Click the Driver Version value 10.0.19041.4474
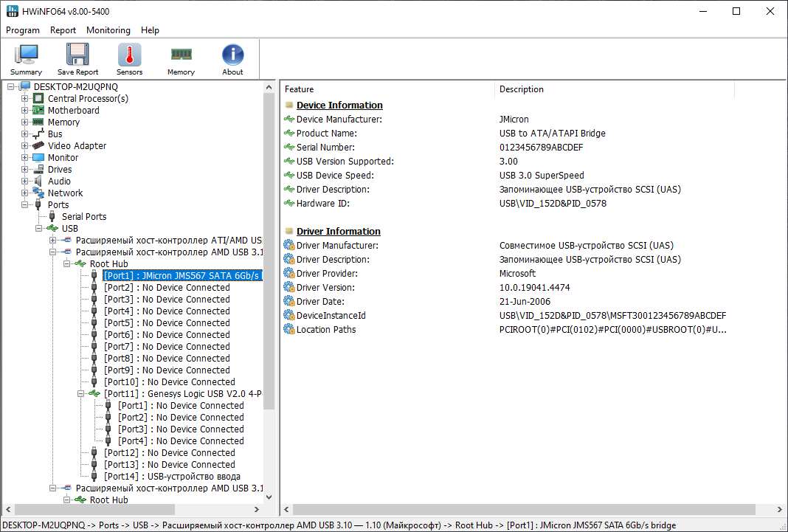Image resolution: width=788 pixels, height=532 pixels. pos(535,287)
